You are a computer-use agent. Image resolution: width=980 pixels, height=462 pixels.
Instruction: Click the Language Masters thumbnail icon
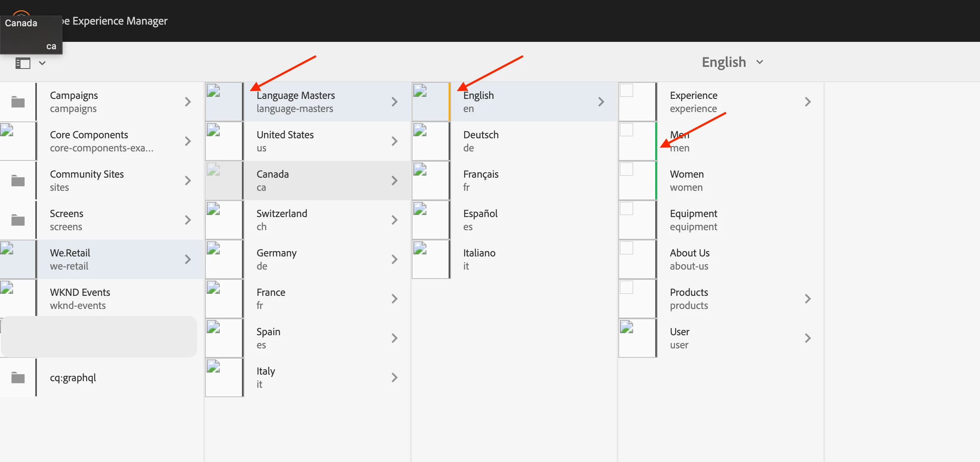pos(214,91)
